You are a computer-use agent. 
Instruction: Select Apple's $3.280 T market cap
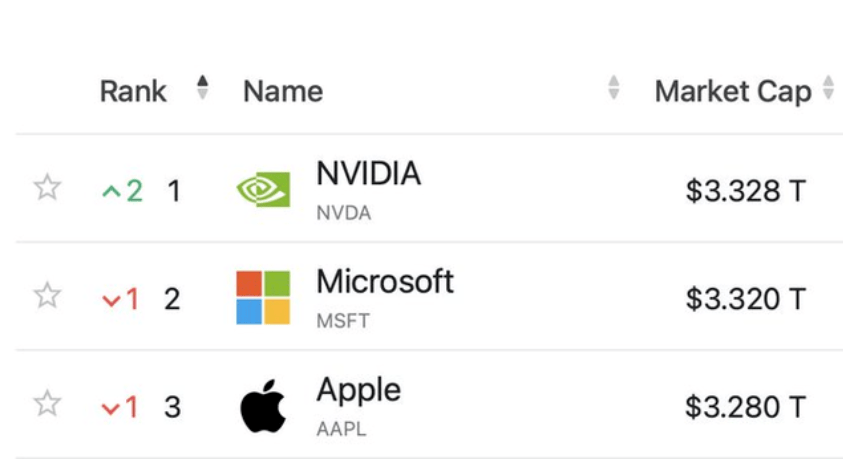pyautogui.click(x=745, y=407)
